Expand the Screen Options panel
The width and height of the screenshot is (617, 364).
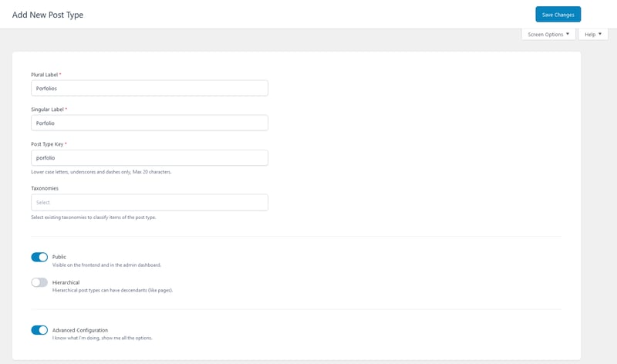[x=548, y=35]
